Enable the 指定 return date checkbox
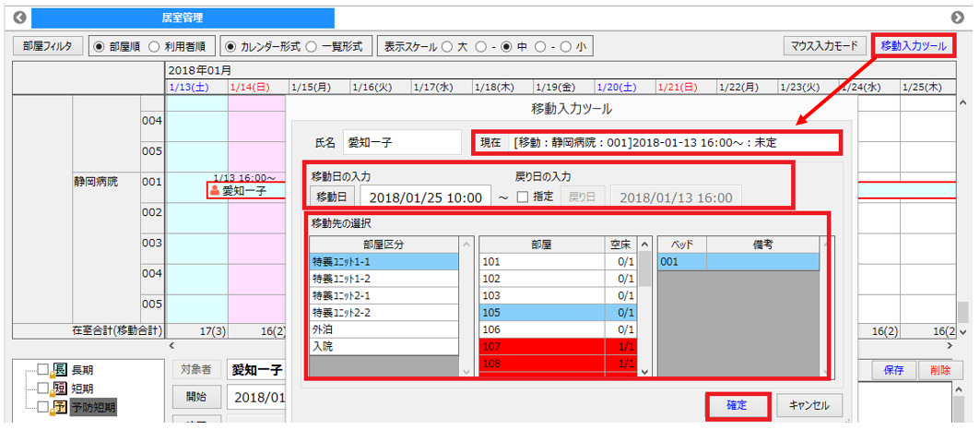Screen dimensions: 980x430 click(523, 197)
